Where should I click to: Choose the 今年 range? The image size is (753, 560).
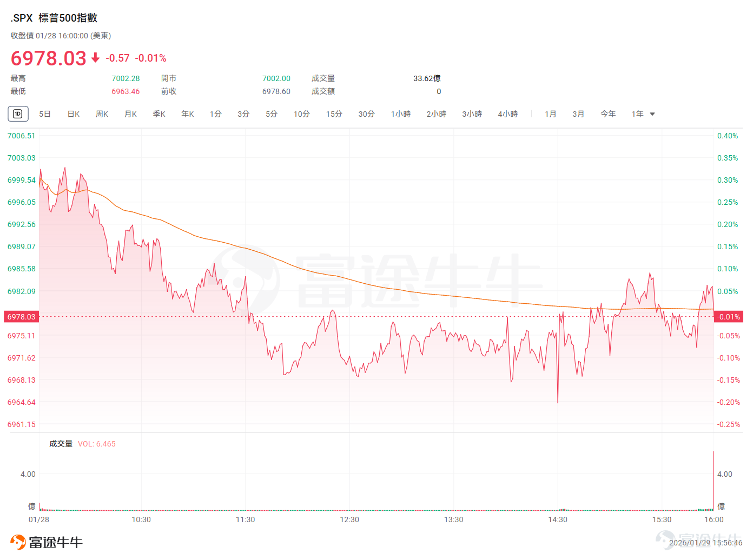coord(609,114)
